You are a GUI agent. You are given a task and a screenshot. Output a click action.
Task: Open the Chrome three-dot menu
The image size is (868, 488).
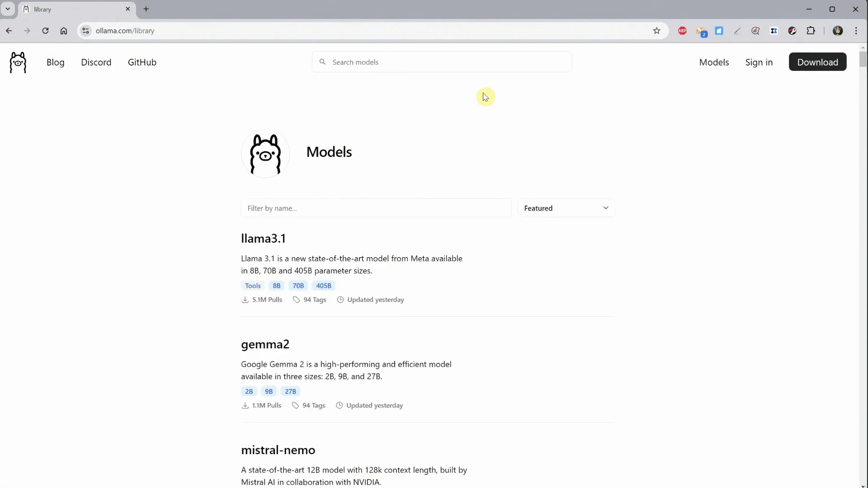pyautogui.click(x=856, y=31)
